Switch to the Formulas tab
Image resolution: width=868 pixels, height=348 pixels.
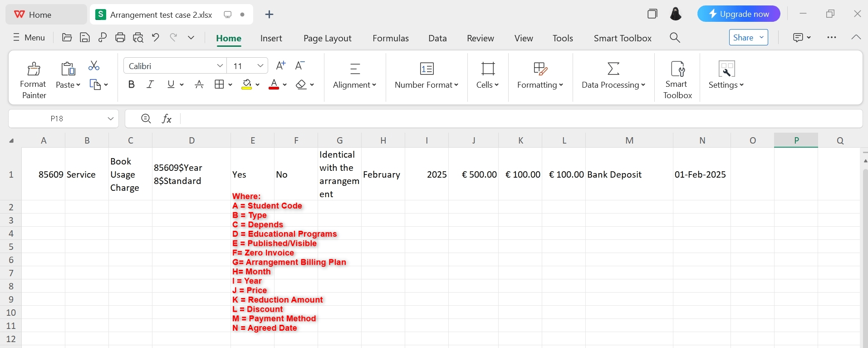391,38
